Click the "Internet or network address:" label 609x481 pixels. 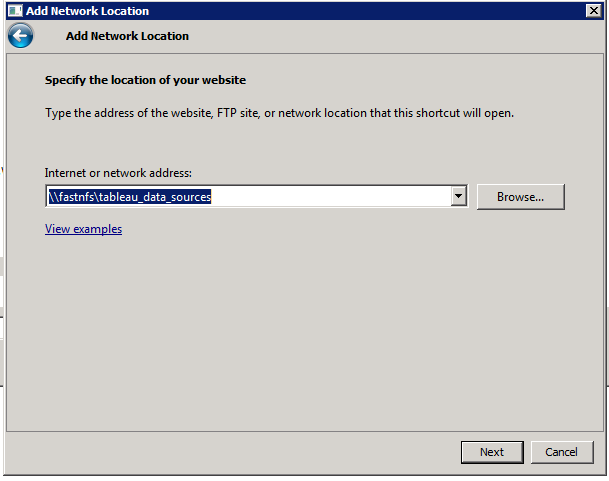click(118, 174)
